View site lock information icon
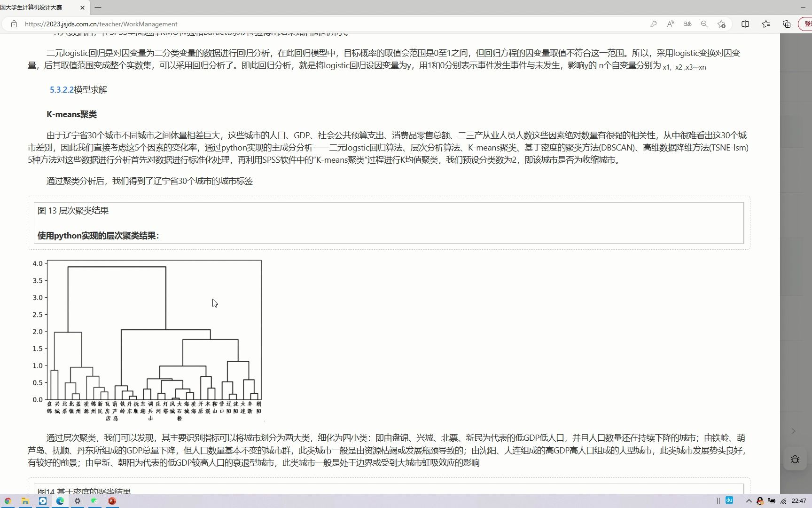 (14, 24)
